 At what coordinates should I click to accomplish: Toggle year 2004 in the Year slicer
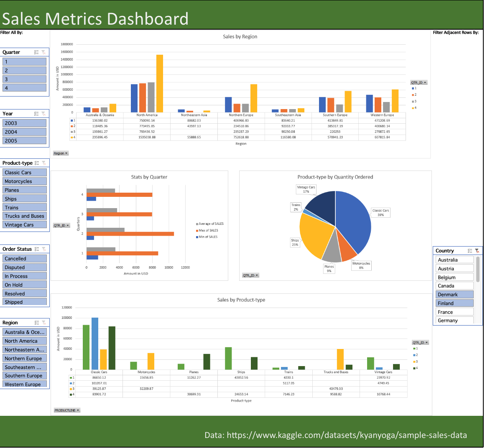coord(25,132)
